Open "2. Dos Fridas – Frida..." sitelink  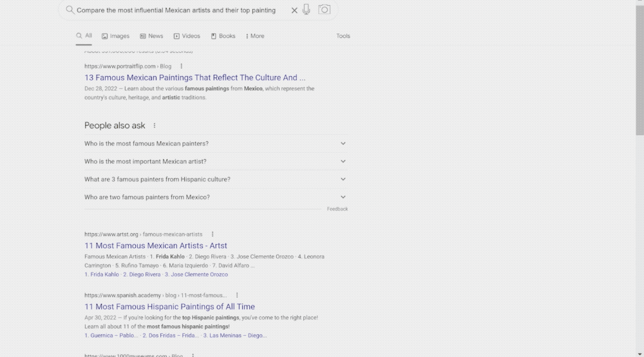(171, 336)
